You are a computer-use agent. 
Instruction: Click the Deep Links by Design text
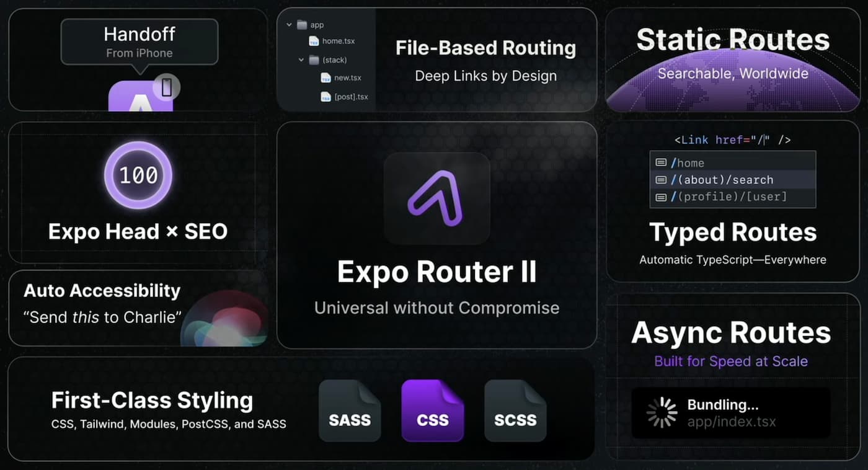point(485,76)
